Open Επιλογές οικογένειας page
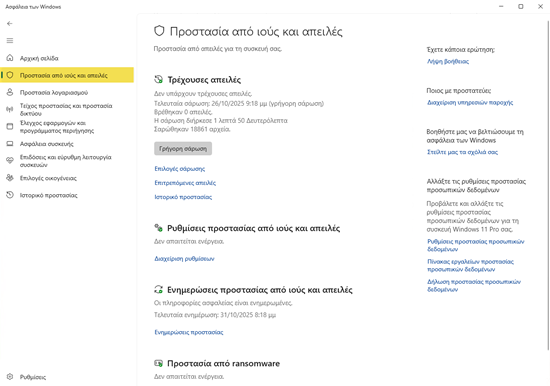The width and height of the screenshot is (550, 386). point(67,178)
